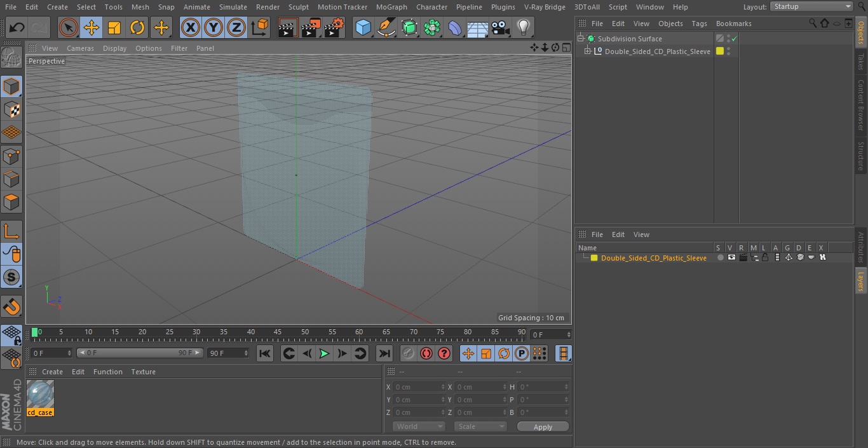Click the X position input field

(419, 387)
